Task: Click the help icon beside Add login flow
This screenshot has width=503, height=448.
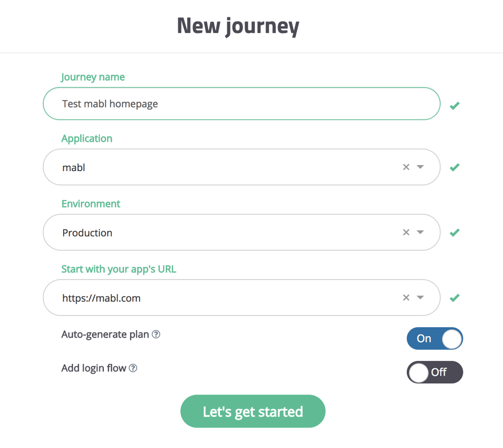Action: (134, 368)
